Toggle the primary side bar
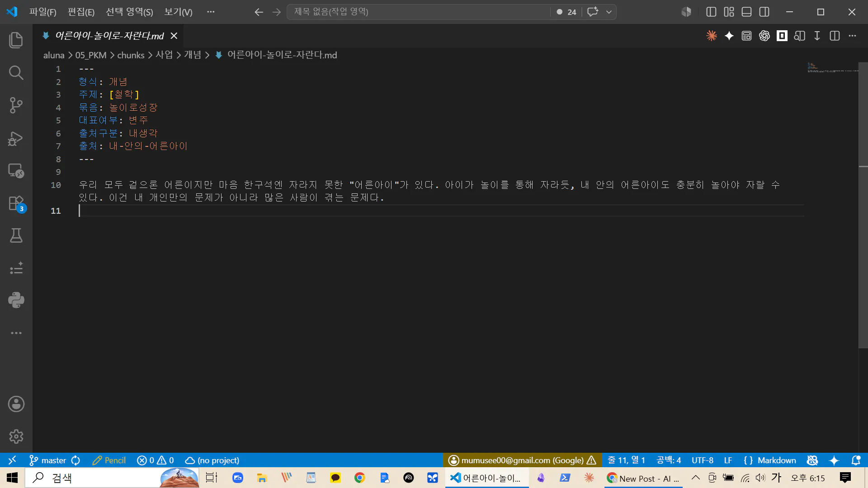 tap(711, 12)
